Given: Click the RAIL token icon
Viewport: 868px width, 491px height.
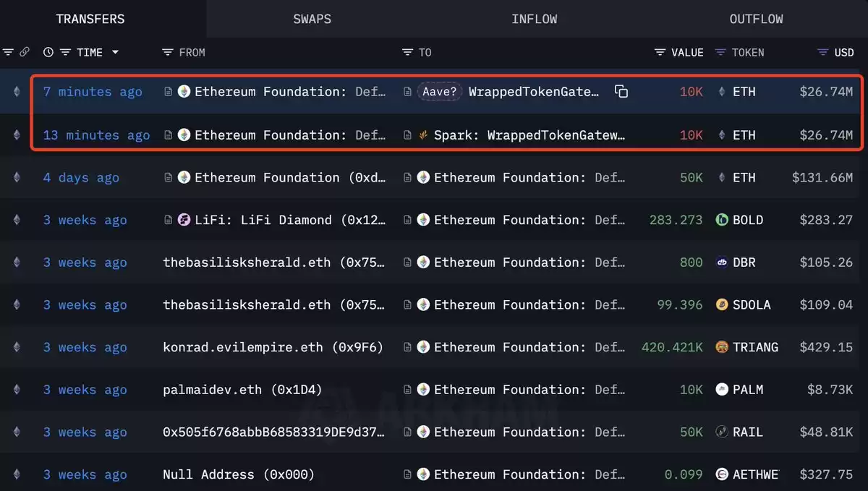Looking at the screenshot, I should [x=721, y=432].
